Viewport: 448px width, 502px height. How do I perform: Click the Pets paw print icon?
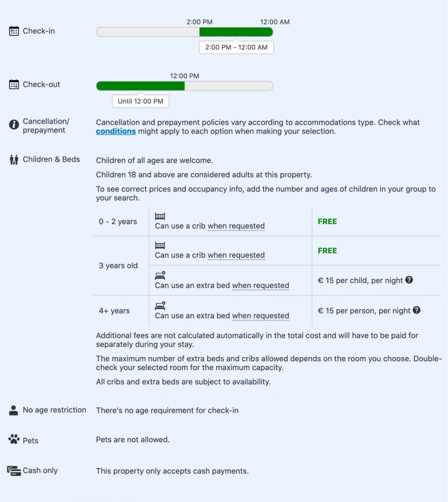pos(14,440)
